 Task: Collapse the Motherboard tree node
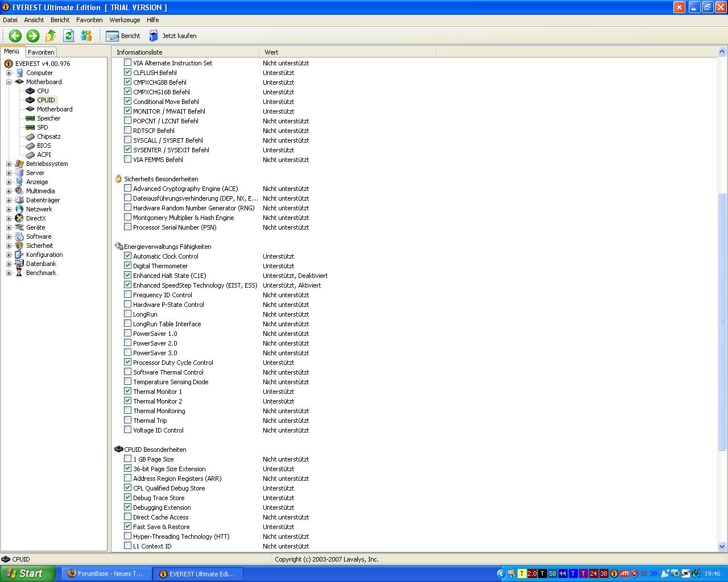coord(9,82)
